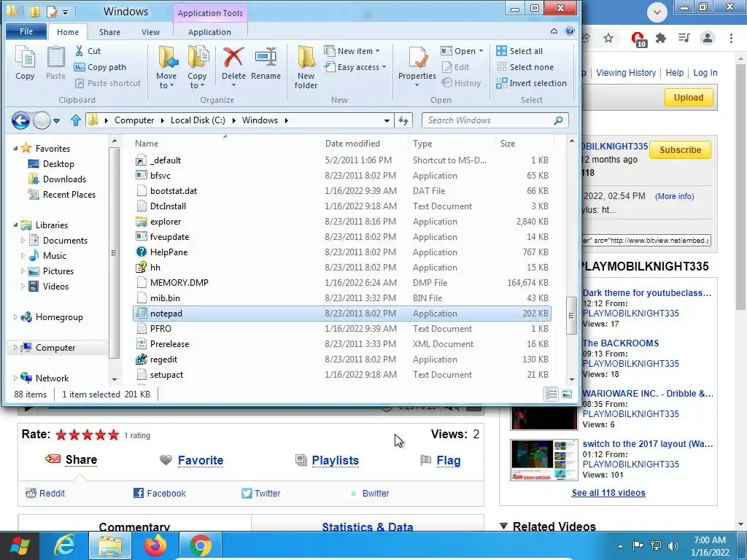
Task: Open Firefox from the taskbar
Action: 155,545
